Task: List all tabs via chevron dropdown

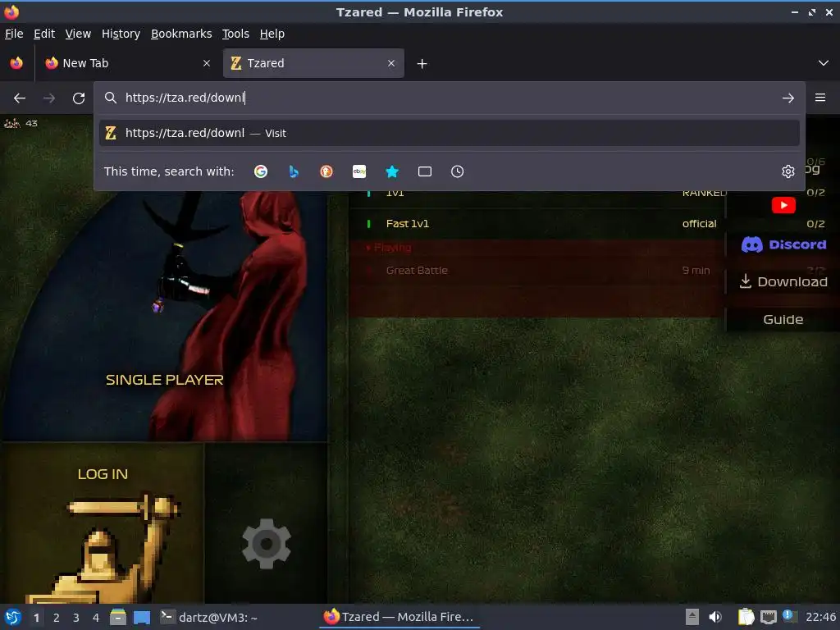Action: tap(824, 63)
